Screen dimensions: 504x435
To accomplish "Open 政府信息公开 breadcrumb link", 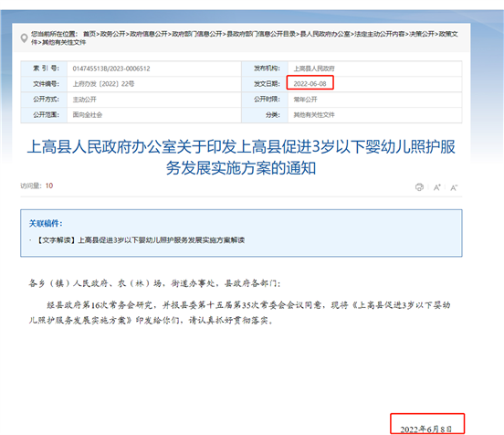I will [x=148, y=34].
